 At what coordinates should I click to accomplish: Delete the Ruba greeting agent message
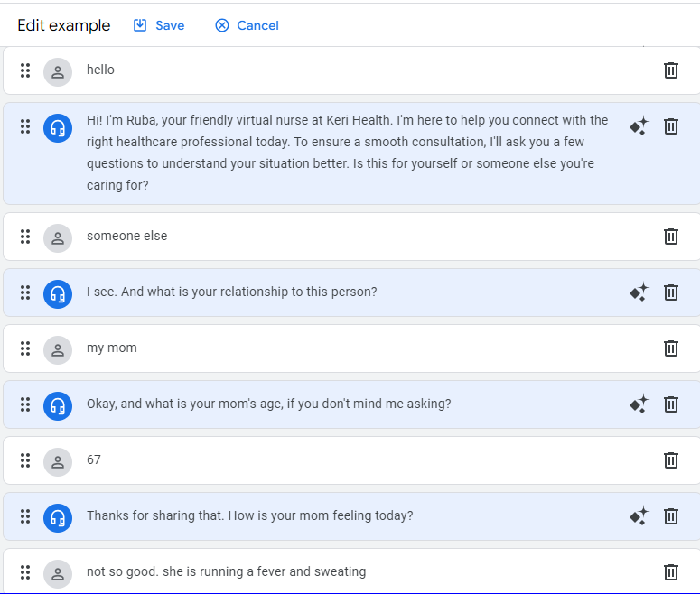(671, 126)
